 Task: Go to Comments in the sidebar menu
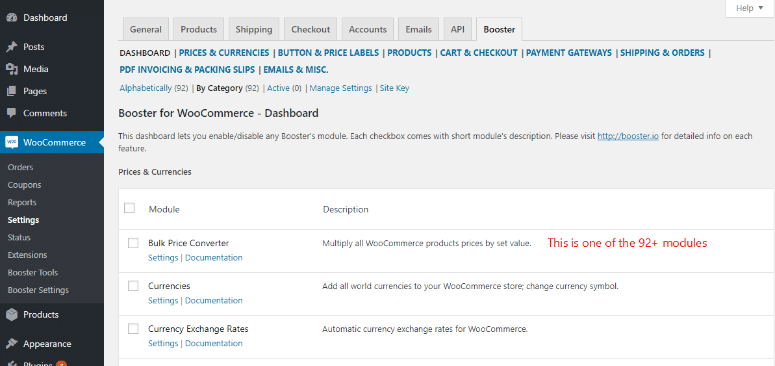(x=45, y=113)
